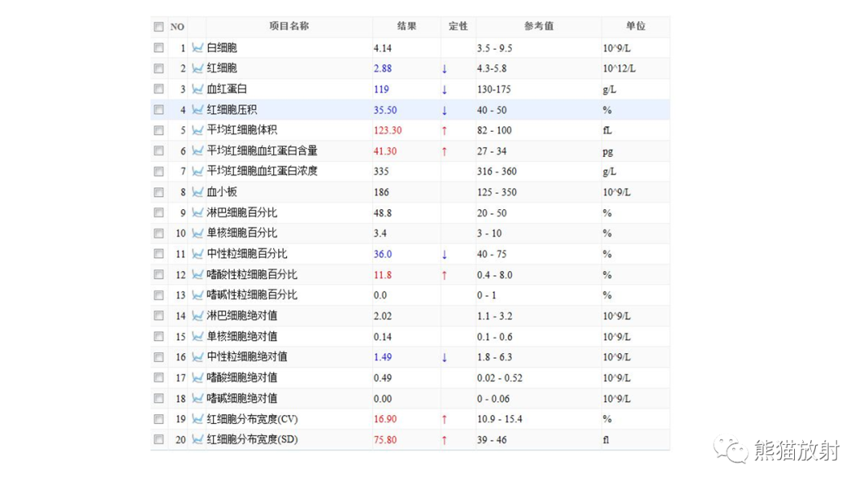Click the 项目名称 column header

[x=289, y=26]
